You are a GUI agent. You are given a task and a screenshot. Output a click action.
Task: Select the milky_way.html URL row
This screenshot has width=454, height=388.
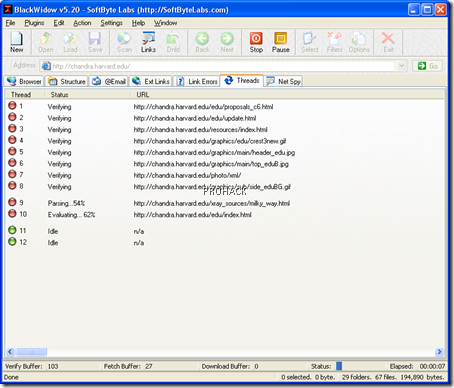click(x=212, y=203)
